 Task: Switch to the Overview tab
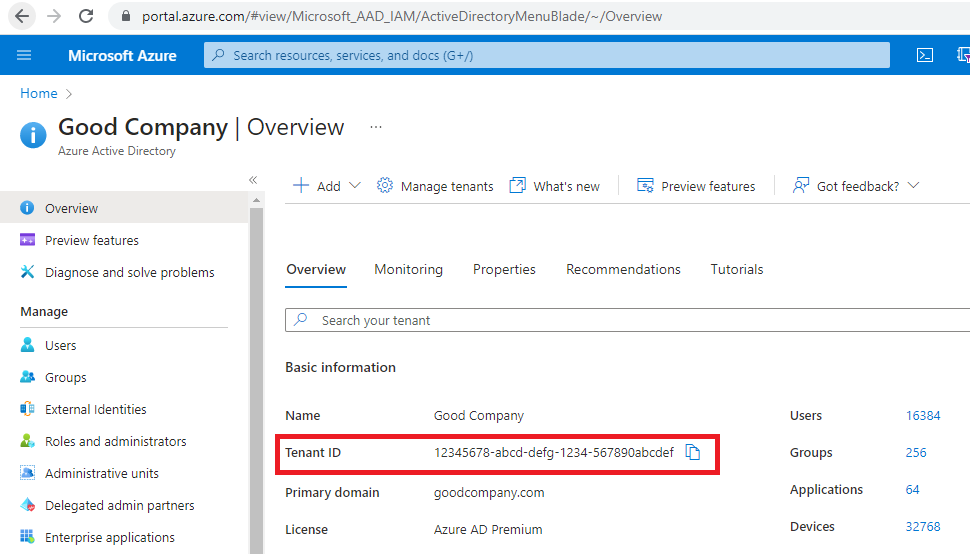pyautogui.click(x=316, y=270)
